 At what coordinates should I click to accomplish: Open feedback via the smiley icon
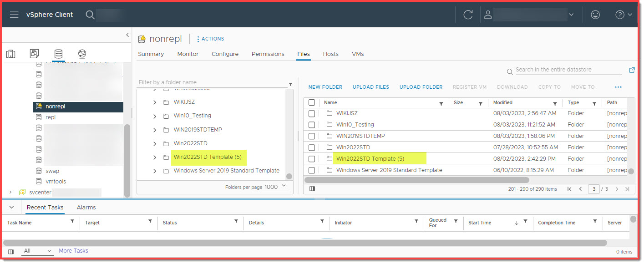[x=595, y=14]
